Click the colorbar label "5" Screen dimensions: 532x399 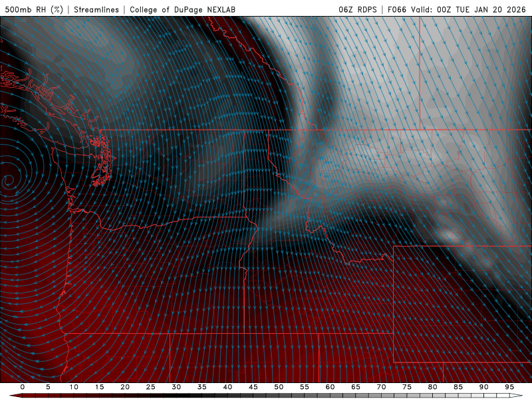pyautogui.click(x=48, y=387)
